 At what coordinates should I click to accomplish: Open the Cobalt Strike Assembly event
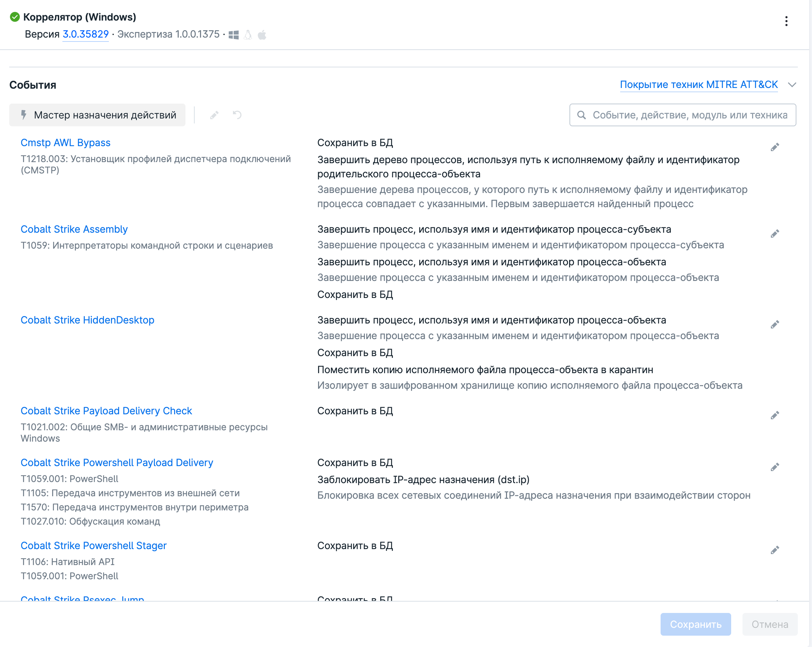[74, 229]
